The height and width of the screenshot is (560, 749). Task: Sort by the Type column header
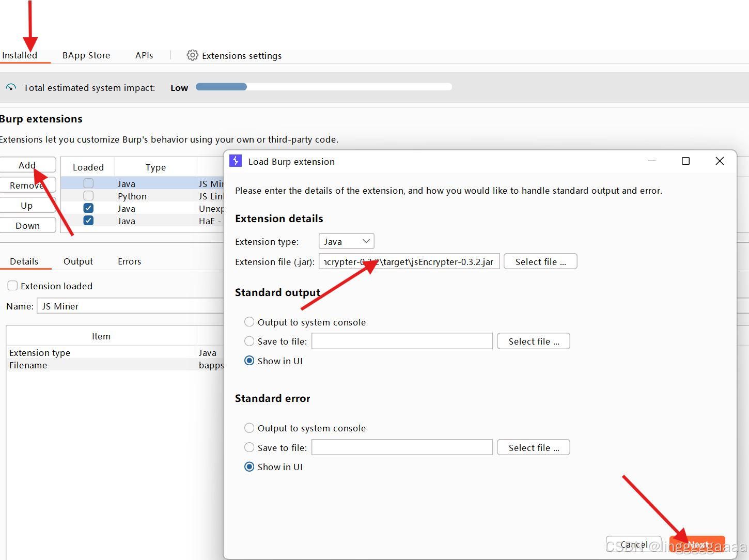(155, 167)
